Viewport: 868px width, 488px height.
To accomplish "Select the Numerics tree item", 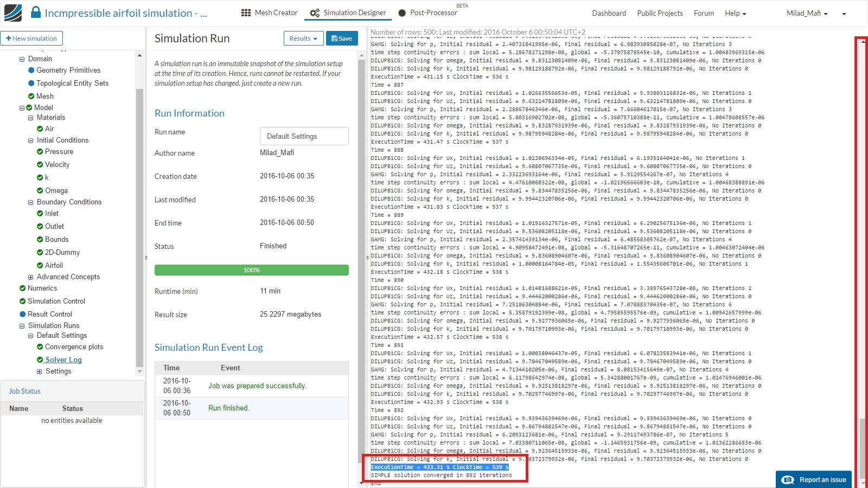I will [42, 288].
